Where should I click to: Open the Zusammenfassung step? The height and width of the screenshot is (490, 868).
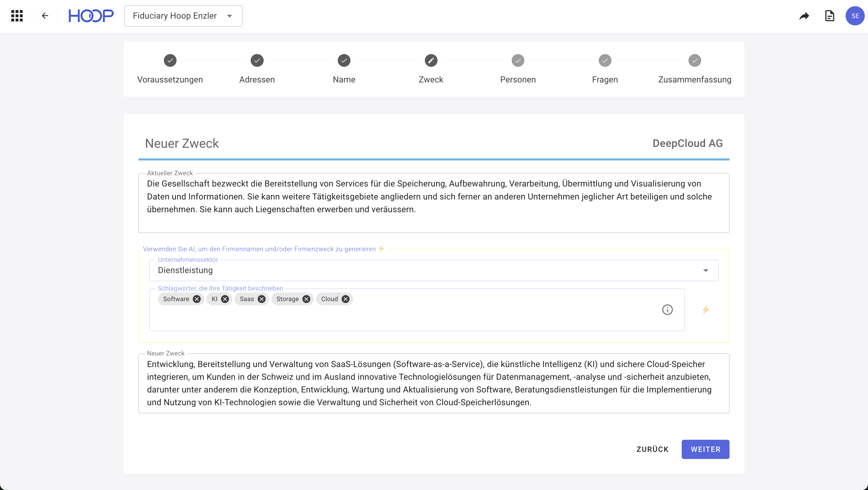coord(694,61)
